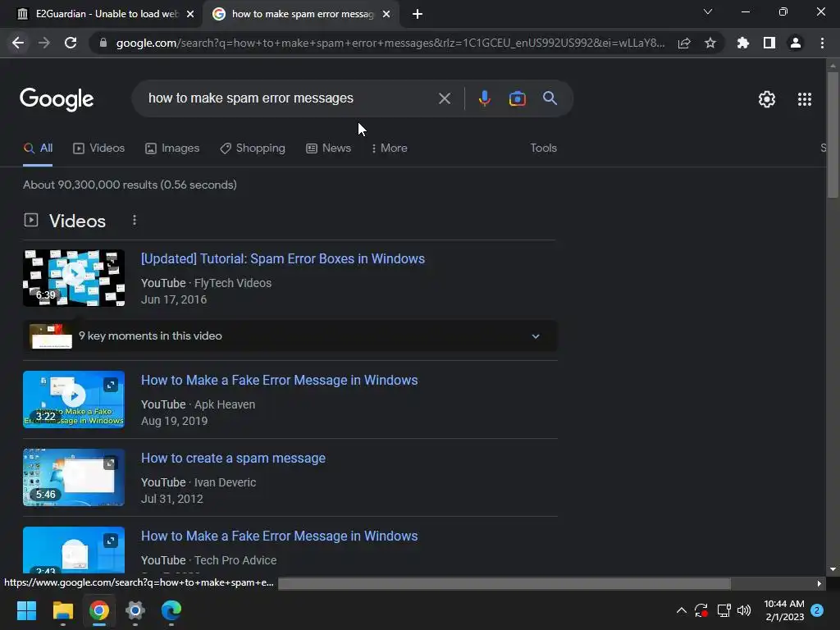Viewport: 840px width, 630px height.
Task: Open Tech Pro Advice Fake Error video
Action: point(279,536)
